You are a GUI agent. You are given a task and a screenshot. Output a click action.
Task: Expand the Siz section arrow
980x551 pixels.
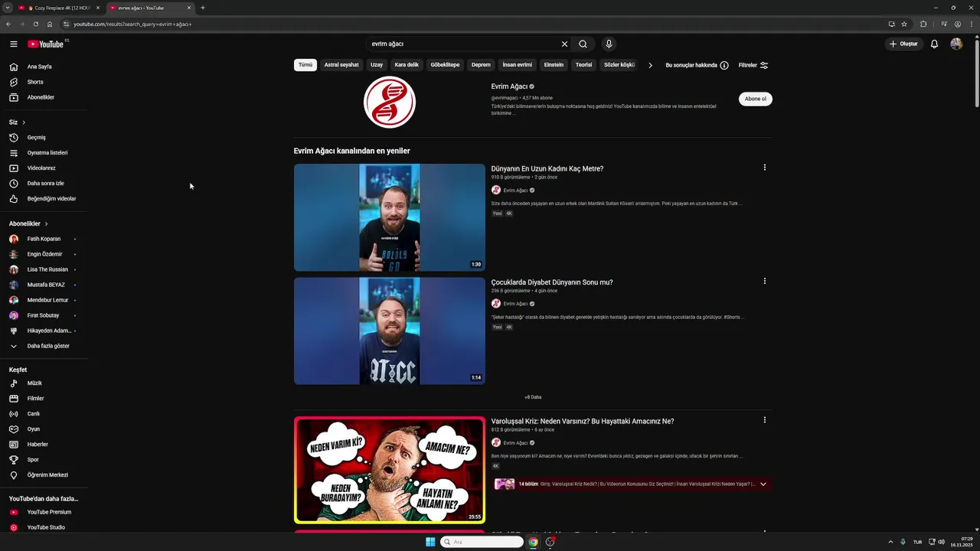point(24,122)
